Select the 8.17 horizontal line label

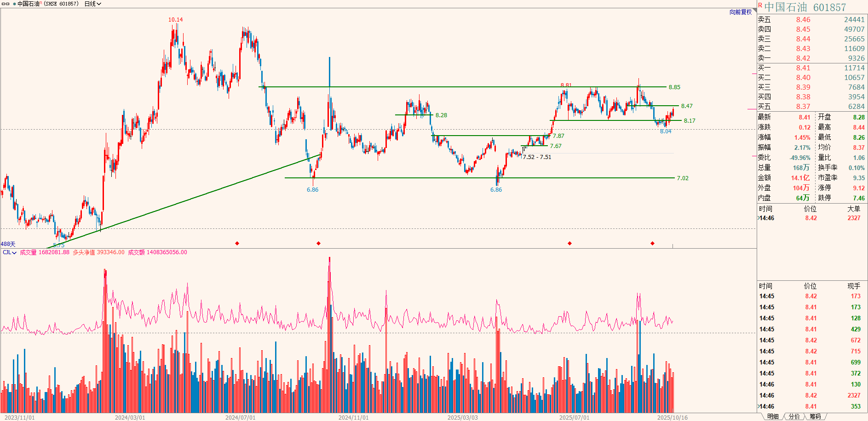pos(690,121)
